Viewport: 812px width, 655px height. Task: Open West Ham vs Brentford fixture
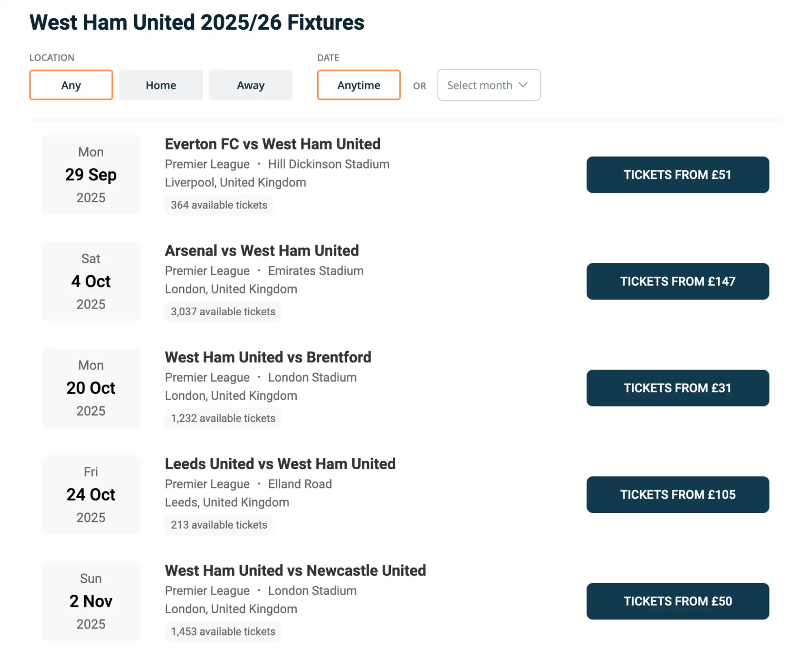coord(268,357)
